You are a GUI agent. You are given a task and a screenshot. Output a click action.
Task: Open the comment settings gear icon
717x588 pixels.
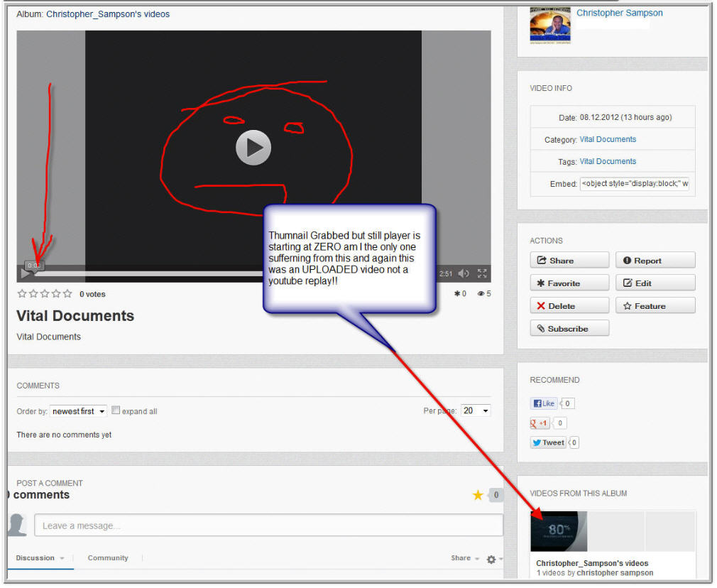click(491, 560)
